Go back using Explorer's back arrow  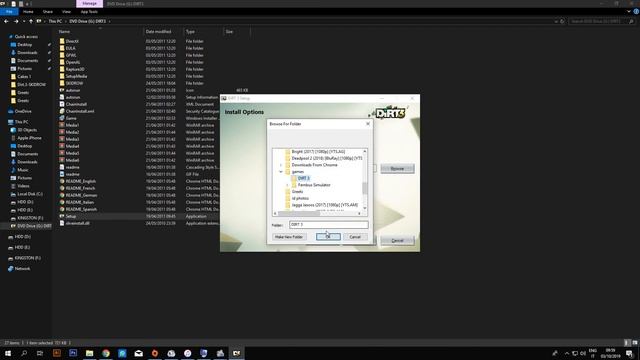[x=6, y=21]
